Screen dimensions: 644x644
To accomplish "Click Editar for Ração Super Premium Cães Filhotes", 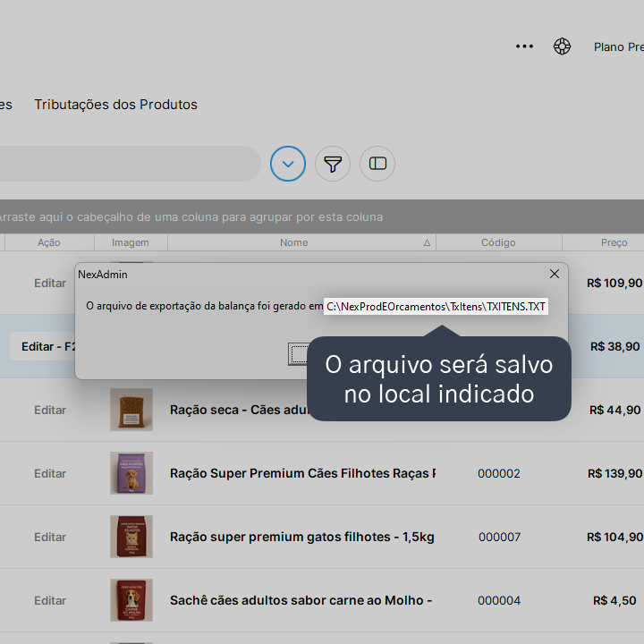I will pos(50,473).
